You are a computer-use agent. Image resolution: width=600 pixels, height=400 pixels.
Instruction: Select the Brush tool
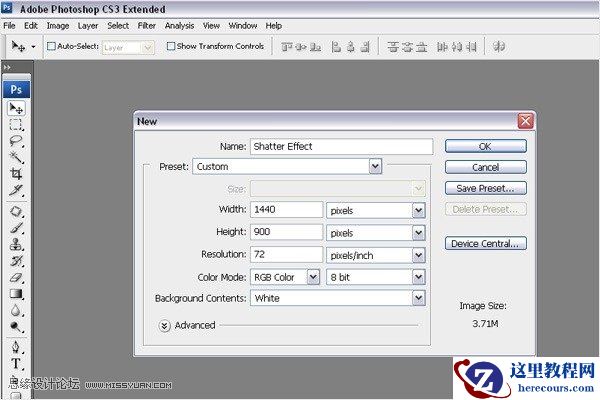16,228
